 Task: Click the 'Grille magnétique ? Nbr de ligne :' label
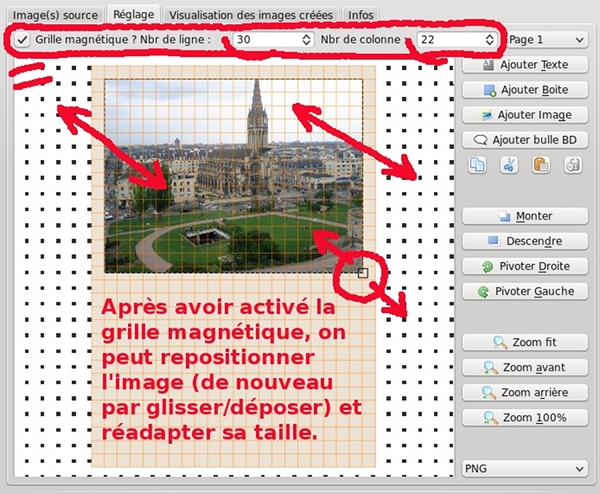click(123, 39)
